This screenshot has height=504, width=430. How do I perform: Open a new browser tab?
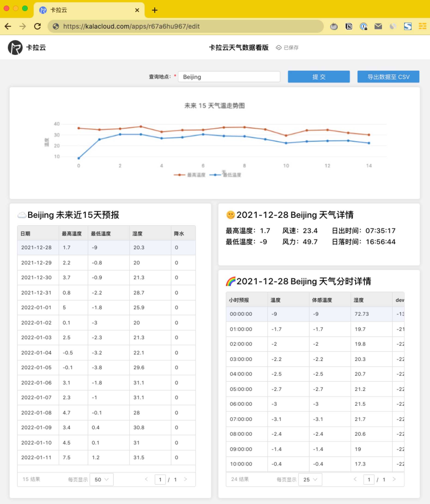(154, 10)
